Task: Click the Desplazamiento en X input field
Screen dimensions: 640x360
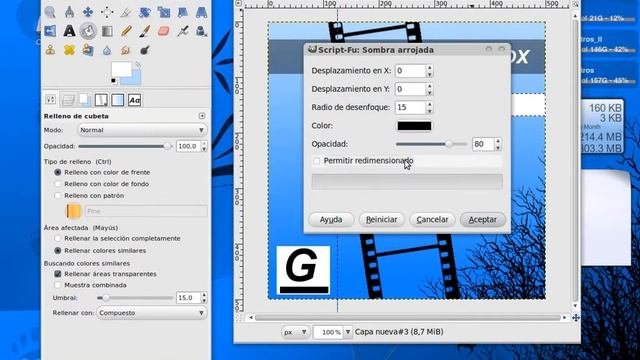Action: [x=411, y=71]
